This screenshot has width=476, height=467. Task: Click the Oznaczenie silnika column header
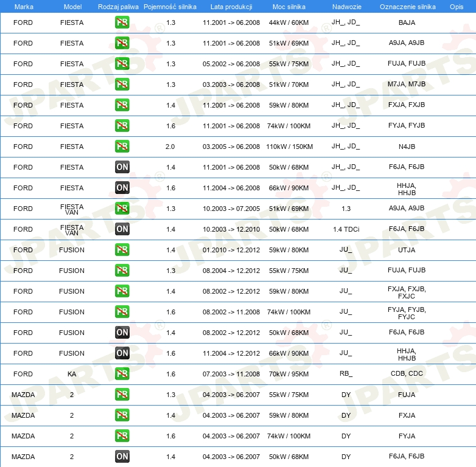point(407,7)
